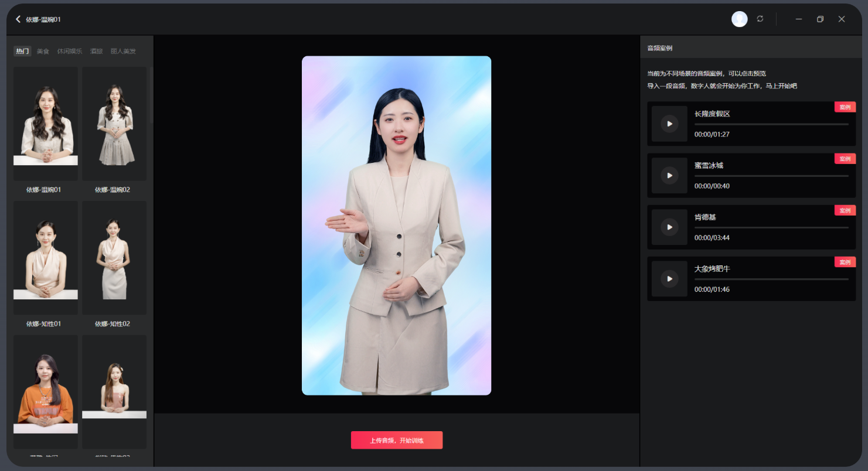868x471 pixels.
Task: Click the maximize window icon
Action: (820, 19)
